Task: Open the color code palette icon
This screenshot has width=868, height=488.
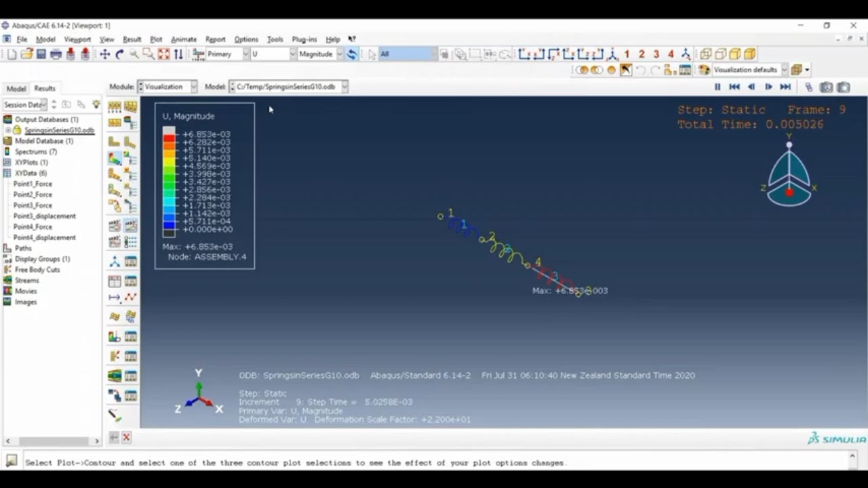Action: point(704,70)
